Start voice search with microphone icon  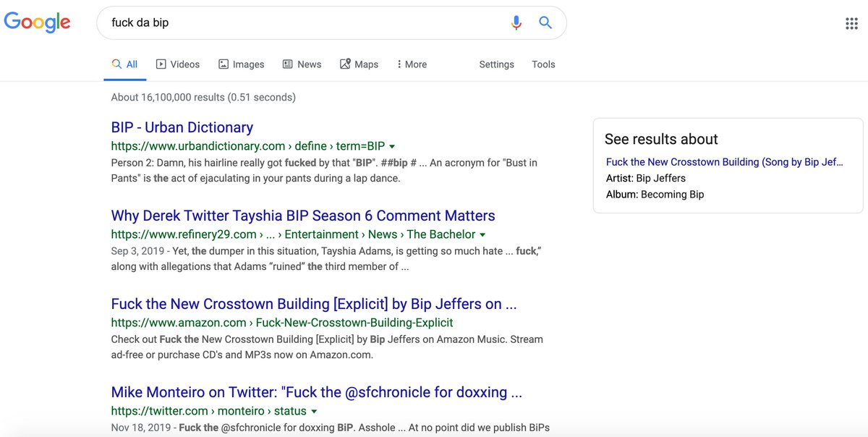(x=516, y=22)
